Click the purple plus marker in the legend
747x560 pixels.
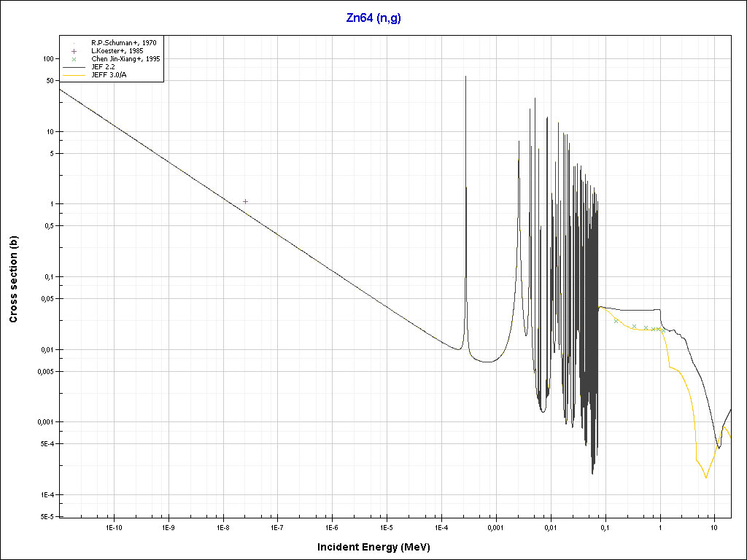pyautogui.click(x=74, y=51)
